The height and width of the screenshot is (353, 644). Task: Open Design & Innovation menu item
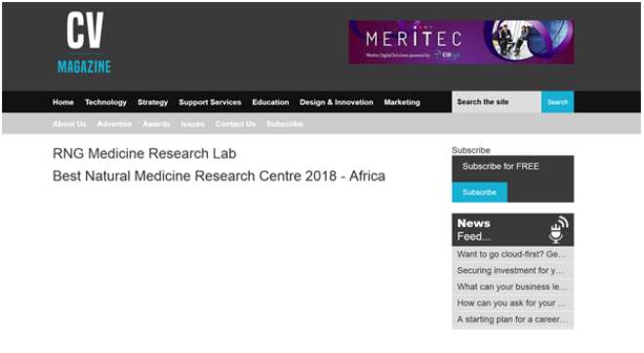[337, 102]
